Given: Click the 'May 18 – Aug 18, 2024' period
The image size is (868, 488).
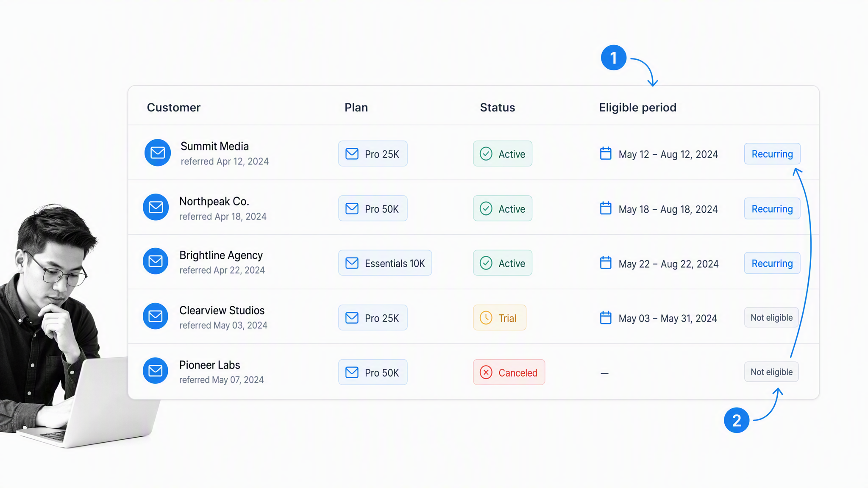Looking at the screenshot, I should [x=668, y=209].
